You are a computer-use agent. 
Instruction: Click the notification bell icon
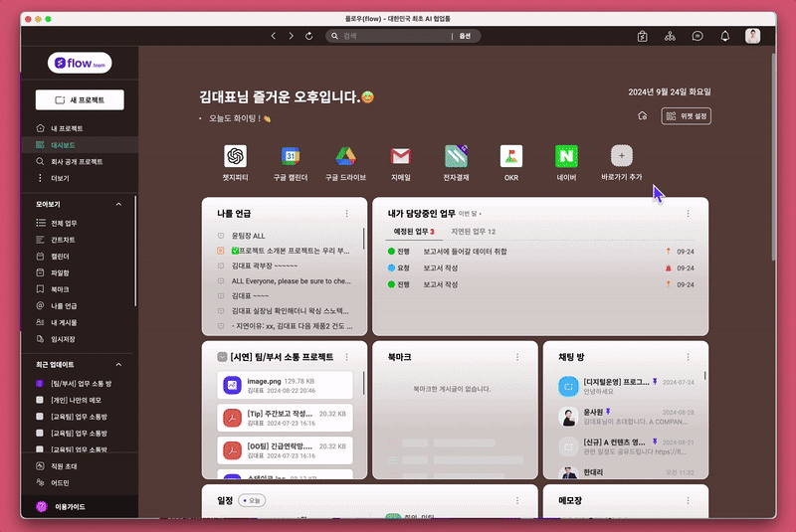tap(724, 36)
